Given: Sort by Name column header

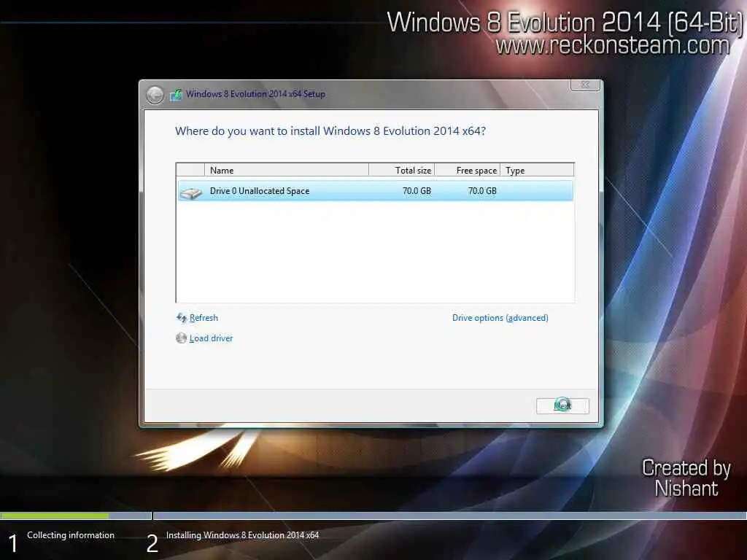Looking at the screenshot, I should click(x=286, y=170).
